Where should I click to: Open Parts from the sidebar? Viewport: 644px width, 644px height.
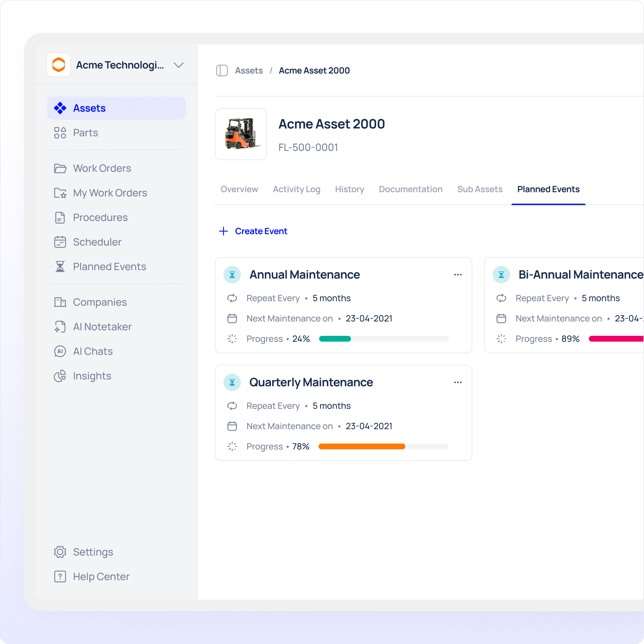click(85, 133)
